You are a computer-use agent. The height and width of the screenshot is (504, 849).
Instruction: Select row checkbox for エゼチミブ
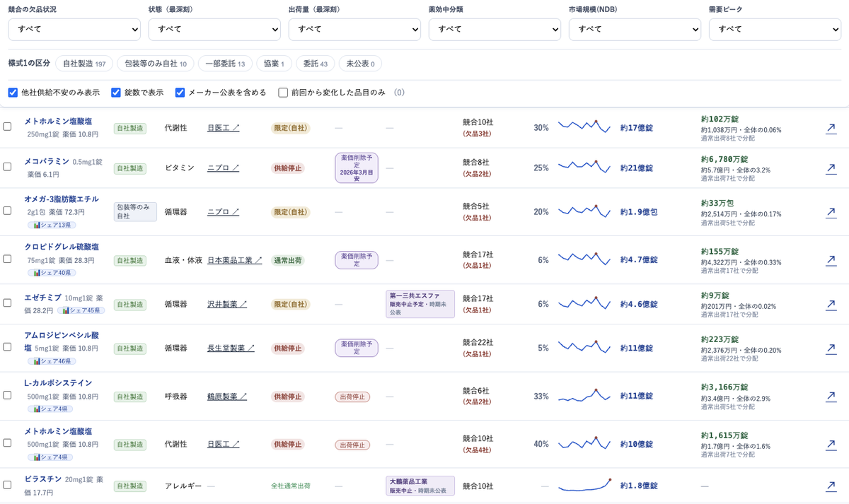point(7,303)
